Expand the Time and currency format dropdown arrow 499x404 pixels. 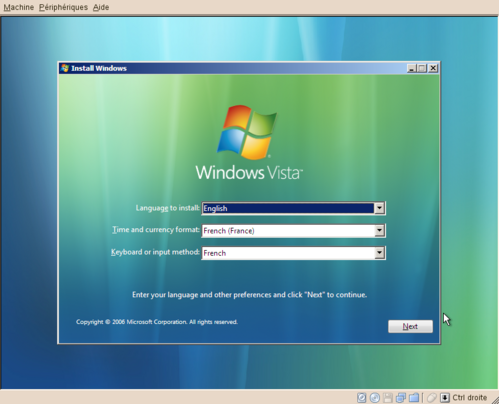pyautogui.click(x=379, y=230)
